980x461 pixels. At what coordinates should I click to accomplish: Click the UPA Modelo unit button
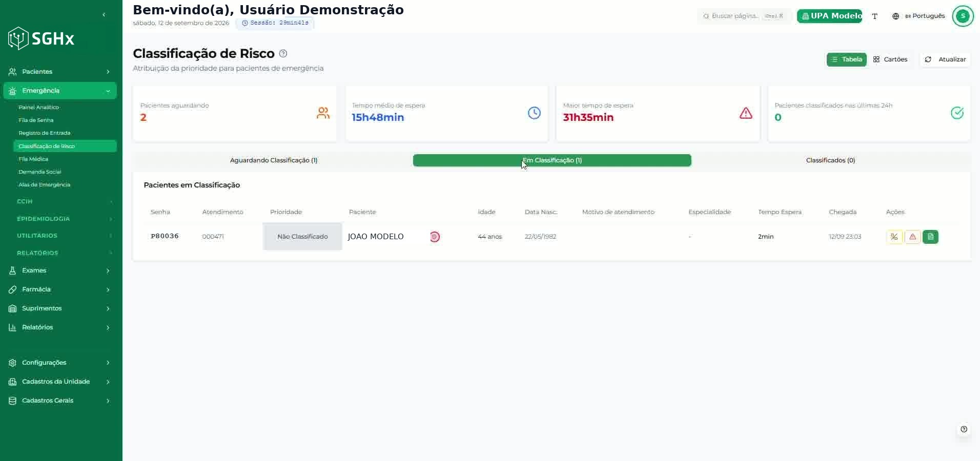[x=829, y=16]
